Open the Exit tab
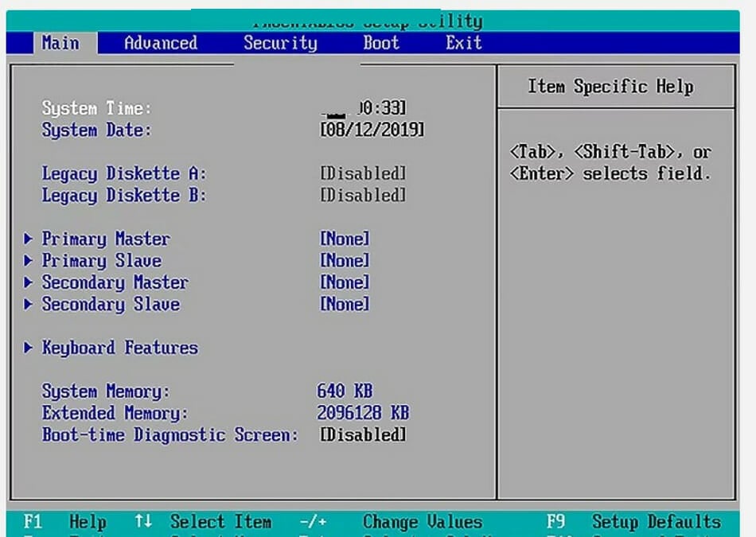This screenshot has width=756, height=537. click(x=462, y=44)
